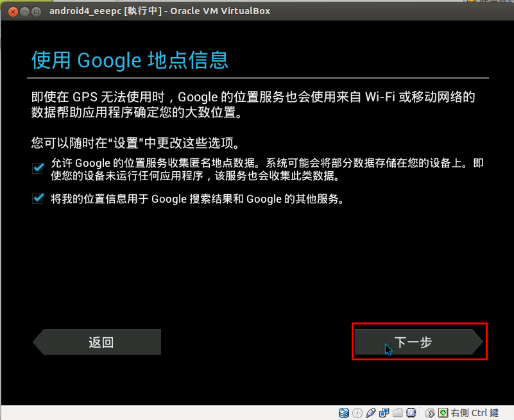This screenshot has height=420, width=514.
Task: Click text 您可以随时在“设置”中更改这些选项
Action: (x=137, y=143)
